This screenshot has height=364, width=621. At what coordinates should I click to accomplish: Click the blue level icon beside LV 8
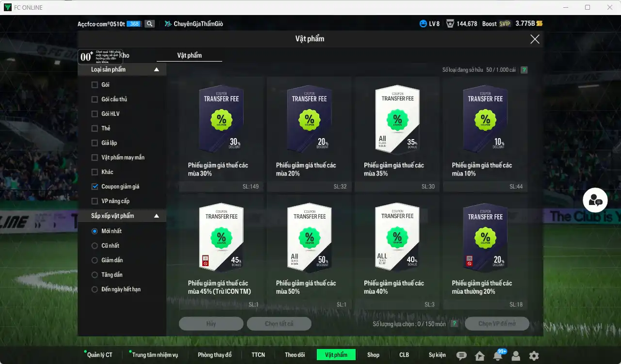coord(424,23)
